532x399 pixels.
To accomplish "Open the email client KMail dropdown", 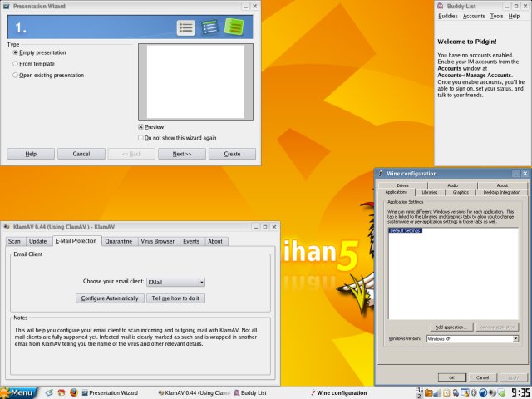I will 175,282.
